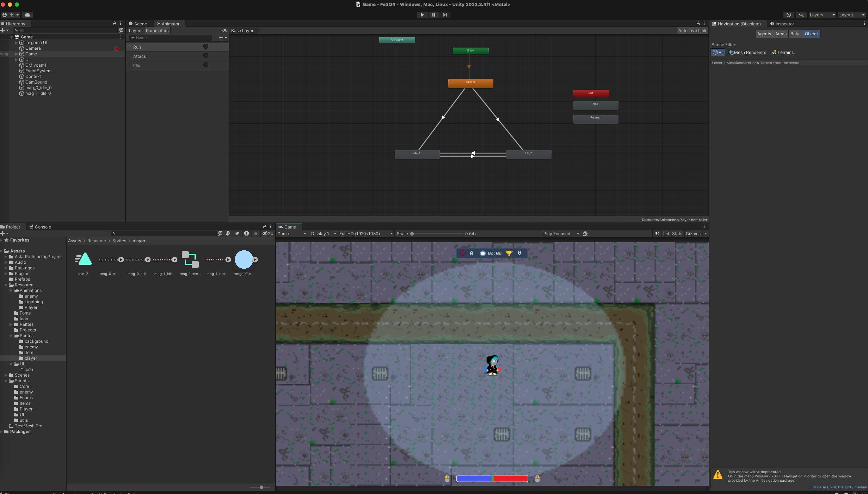This screenshot has width=868, height=494.
Task: Open the Layers dropdown in the top toolbar
Action: pyautogui.click(x=822, y=15)
